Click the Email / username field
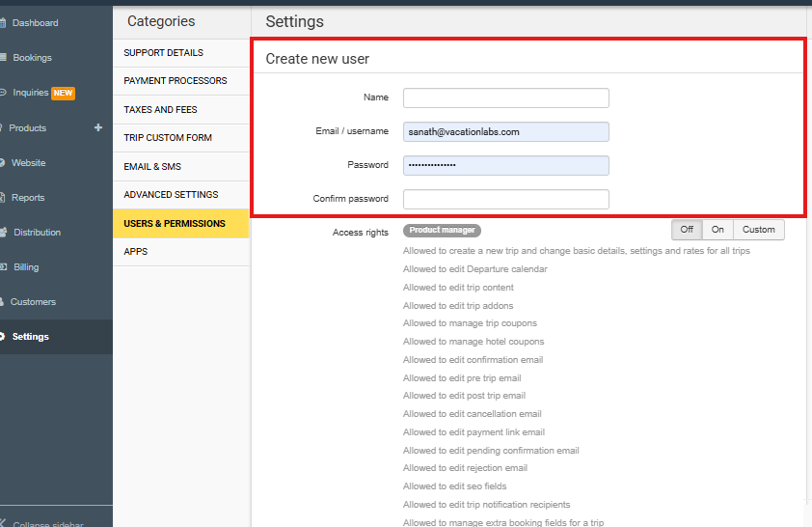The width and height of the screenshot is (812, 527). tap(505, 131)
